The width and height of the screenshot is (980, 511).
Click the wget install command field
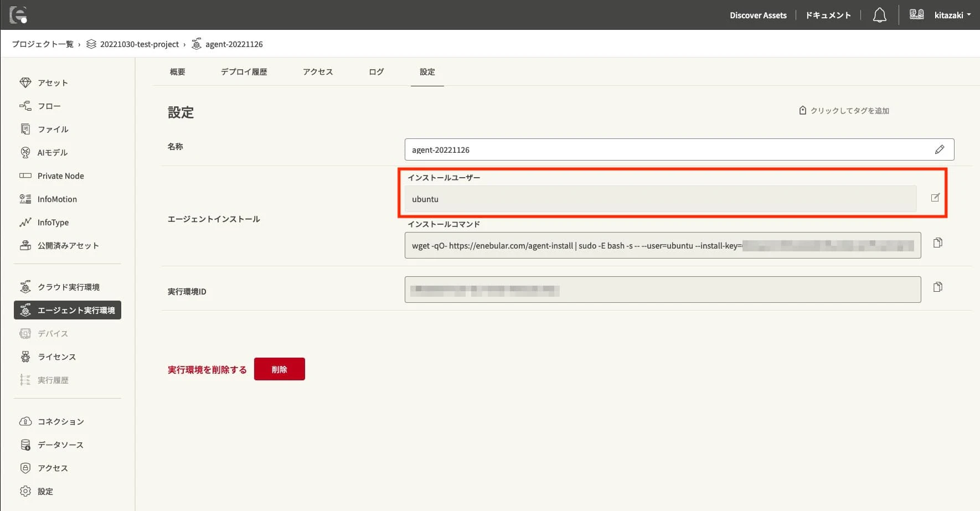click(663, 245)
